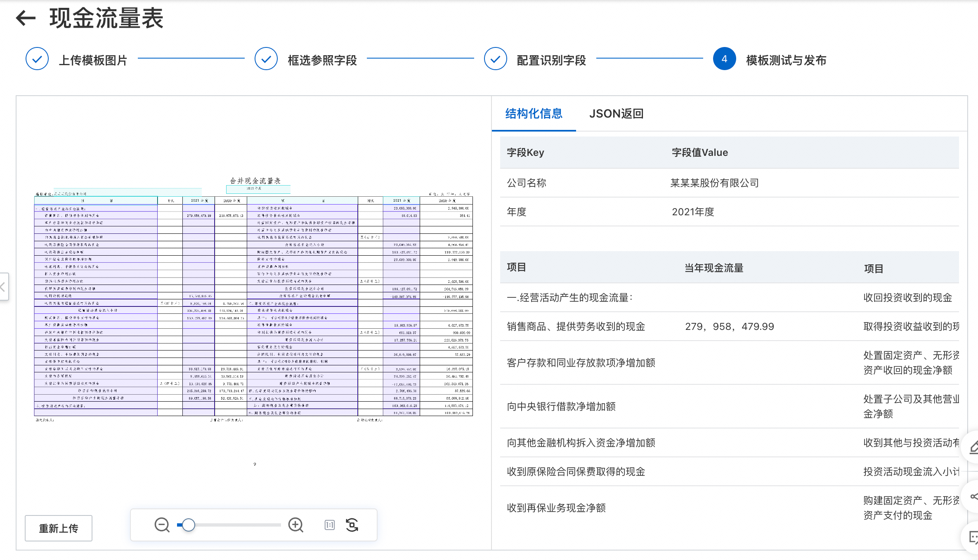Select the 某某某股份有限公司 value cell
Image resolution: width=978 pixels, height=560 pixels.
point(714,183)
